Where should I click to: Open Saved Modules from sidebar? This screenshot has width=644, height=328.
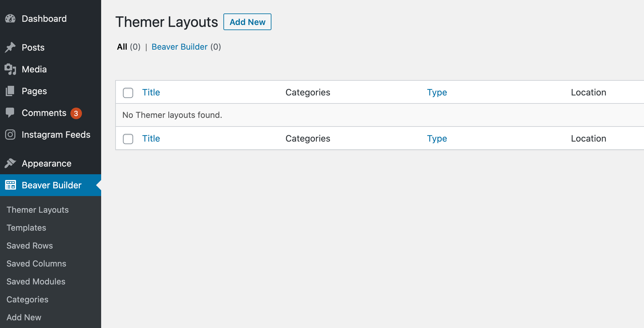[36, 281]
